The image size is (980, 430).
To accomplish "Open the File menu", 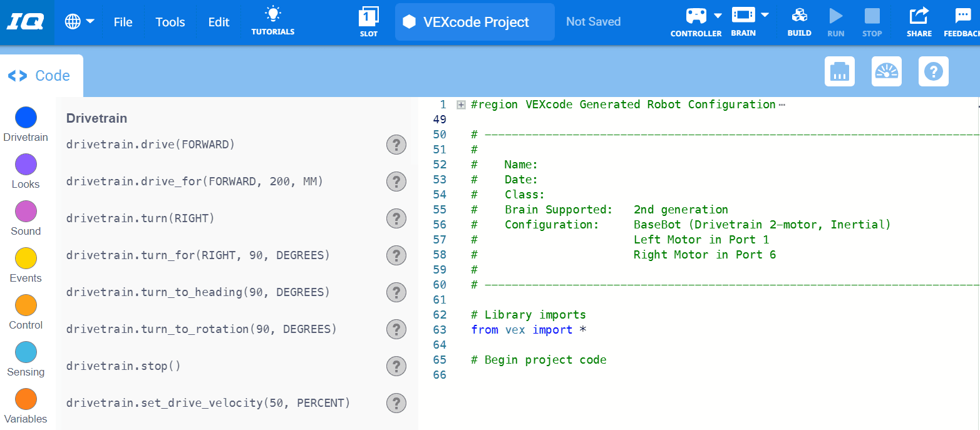I will pos(123,21).
